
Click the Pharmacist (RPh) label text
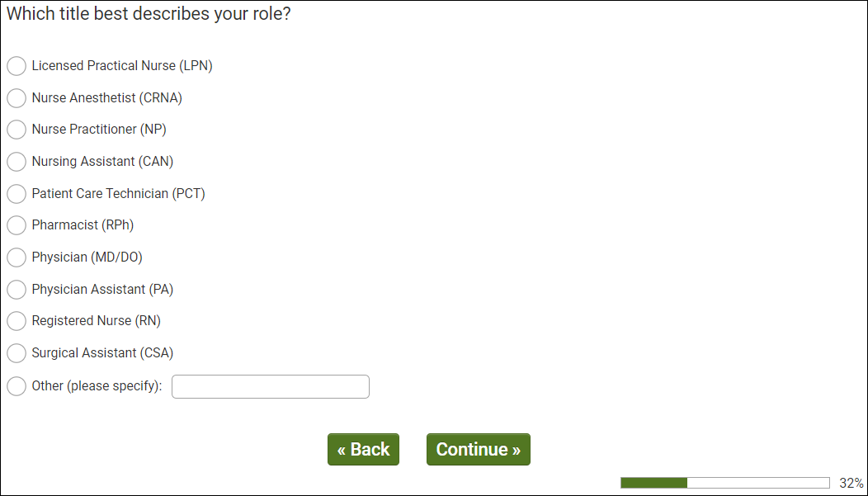pos(83,225)
